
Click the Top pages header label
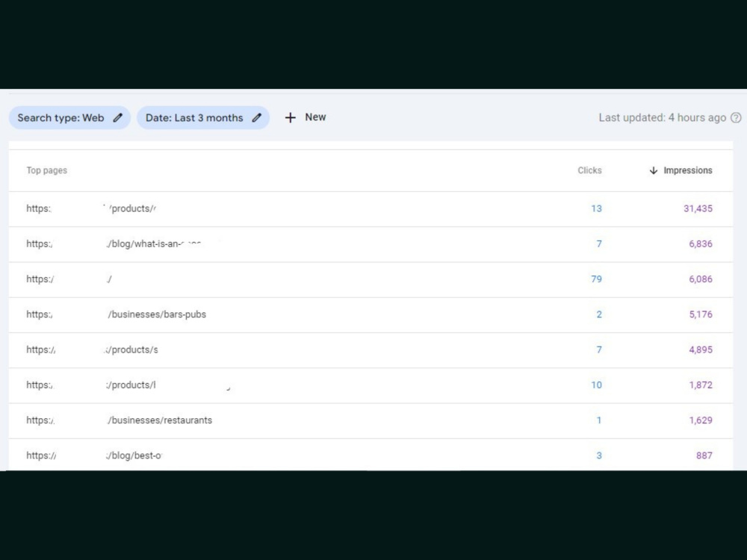46,170
